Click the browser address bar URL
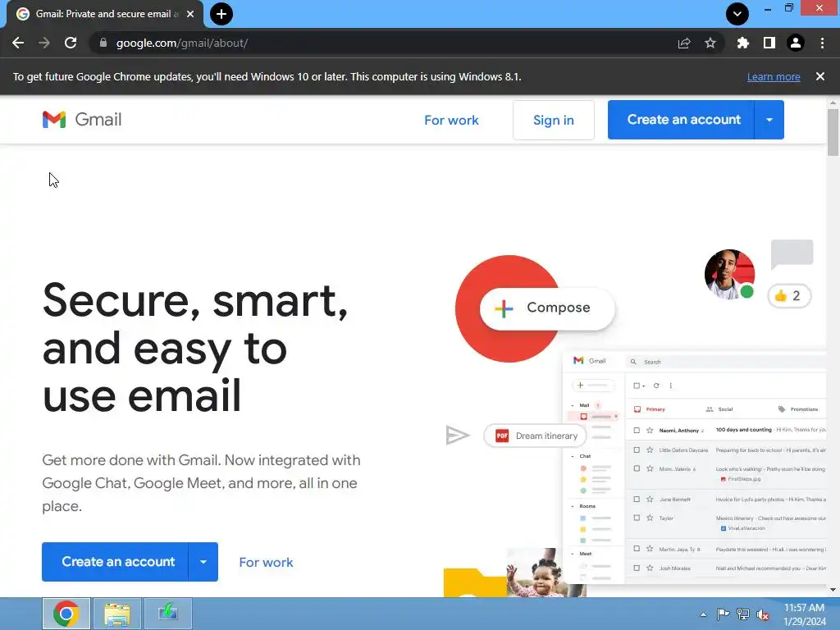 pyautogui.click(x=182, y=43)
